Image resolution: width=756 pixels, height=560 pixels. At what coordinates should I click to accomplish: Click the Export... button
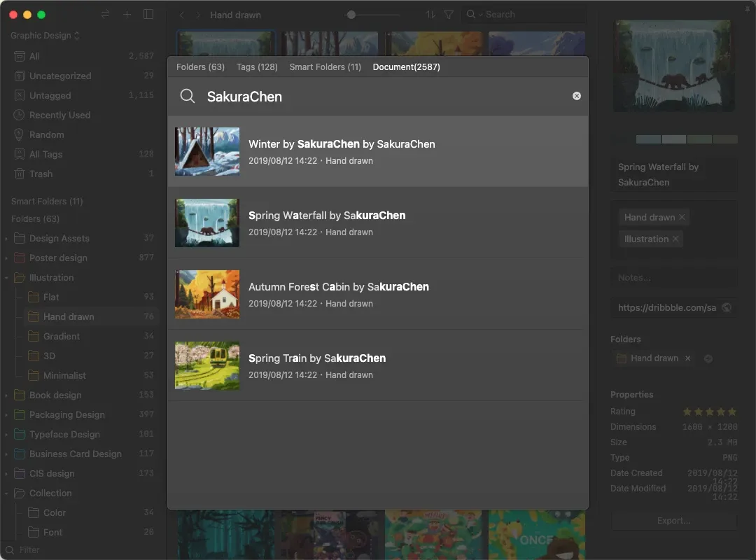pyautogui.click(x=673, y=521)
